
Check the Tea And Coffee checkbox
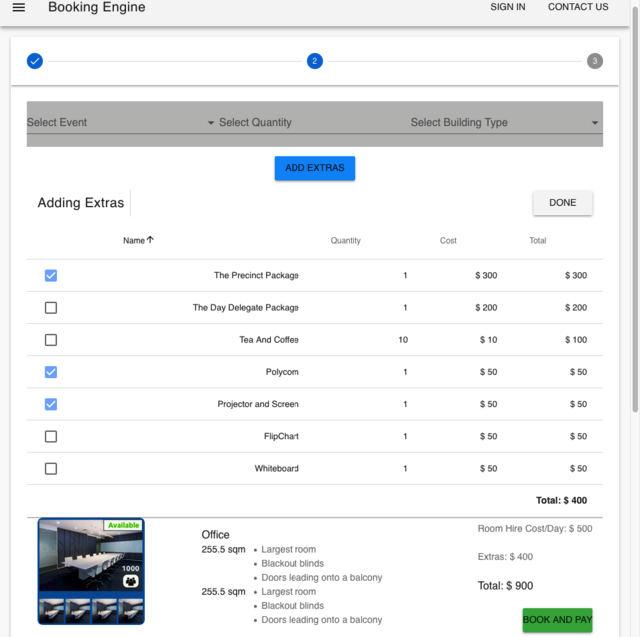(x=51, y=340)
